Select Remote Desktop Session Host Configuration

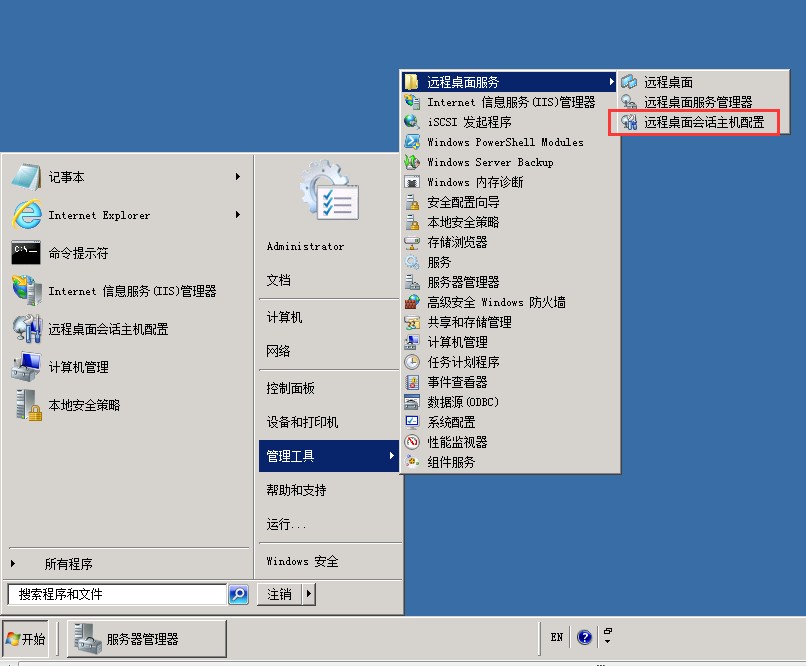pyautogui.click(x=703, y=122)
